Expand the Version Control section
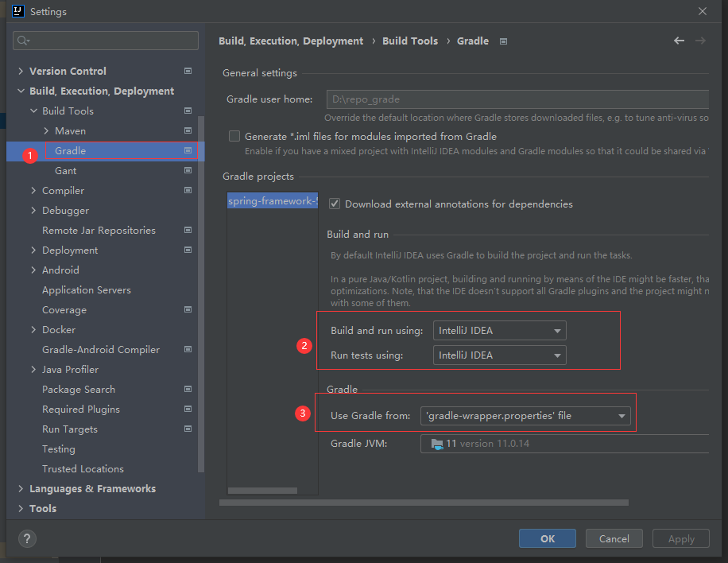 (21, 71)
